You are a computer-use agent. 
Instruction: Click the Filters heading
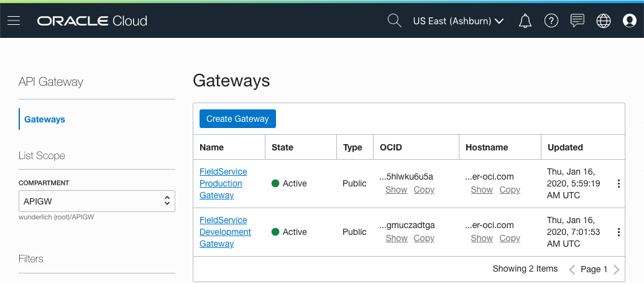point(31,259)
